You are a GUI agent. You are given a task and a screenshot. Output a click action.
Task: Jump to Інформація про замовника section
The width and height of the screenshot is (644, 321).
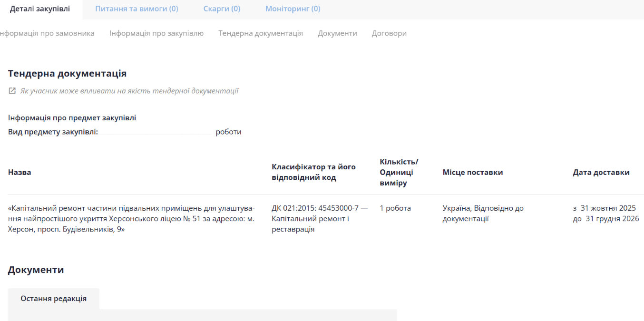(47, 33)
